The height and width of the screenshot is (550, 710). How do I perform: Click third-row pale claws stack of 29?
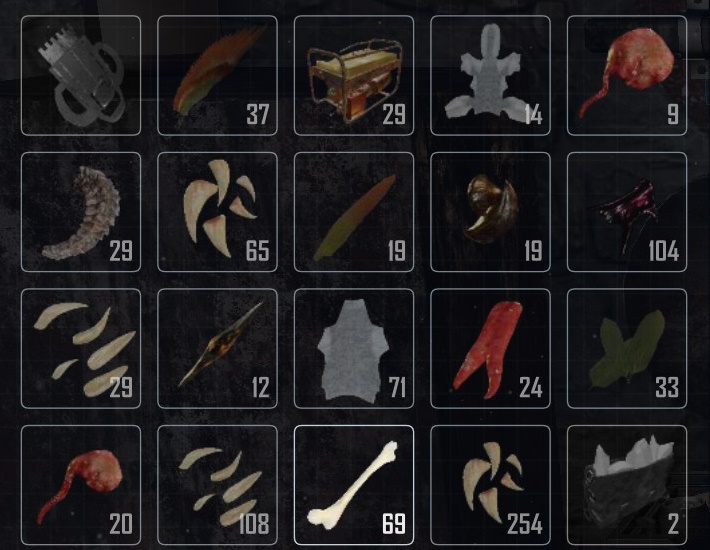click(x=81, y=349)
